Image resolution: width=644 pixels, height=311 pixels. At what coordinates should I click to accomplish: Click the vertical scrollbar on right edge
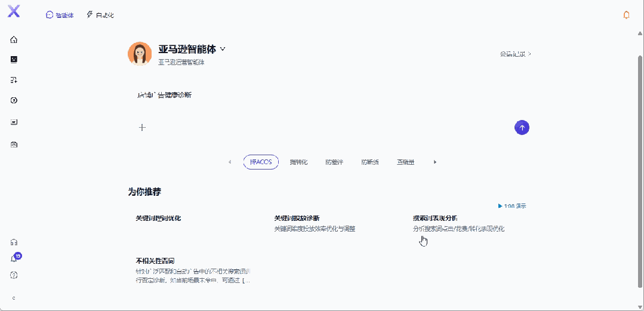pos(640,171)
